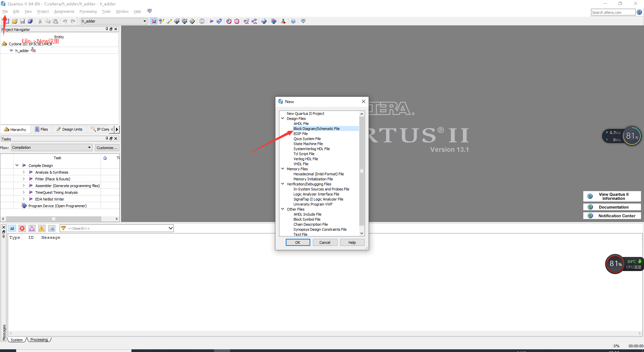Click the globe icon next to altera.com search
Screen dimensions: 644x352
[x=639, y=12]
